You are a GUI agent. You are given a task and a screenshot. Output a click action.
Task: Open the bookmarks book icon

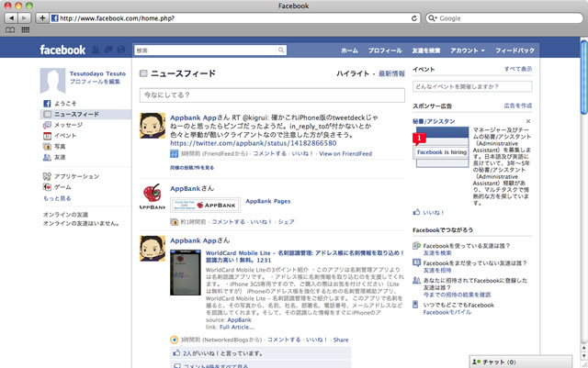10,30
